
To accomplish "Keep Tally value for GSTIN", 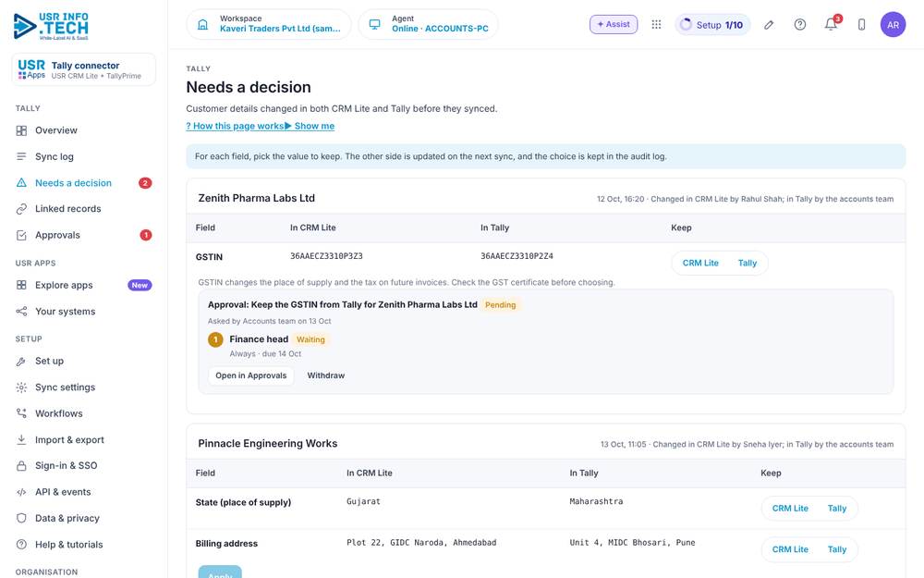I will [x=748, y=263].
